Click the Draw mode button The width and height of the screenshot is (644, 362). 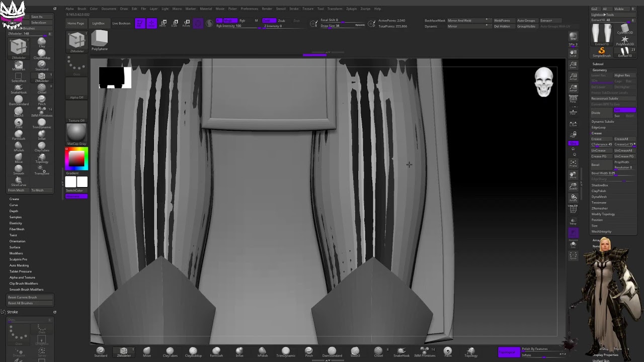[151, 23]
